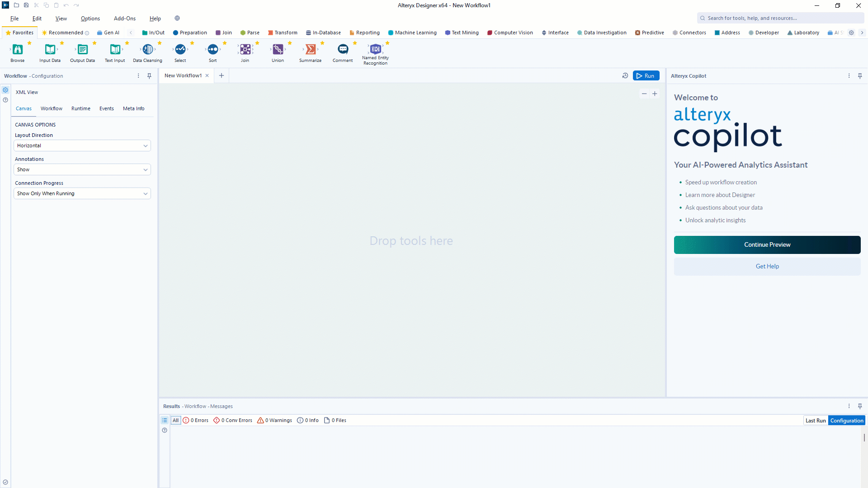The height and width of the screenshot is (488, 868).
Task: Select the Summarize tool icon
Action: point(311,49)
